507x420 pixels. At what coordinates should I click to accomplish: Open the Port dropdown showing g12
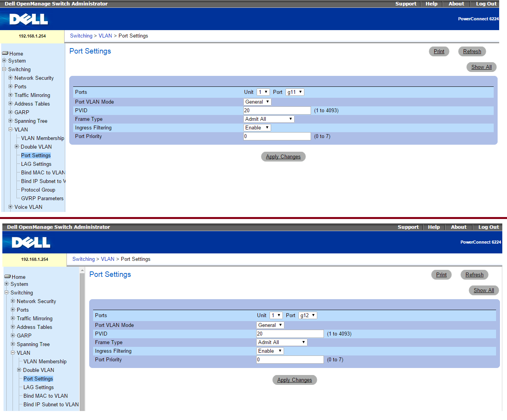(x=308, y=316)
